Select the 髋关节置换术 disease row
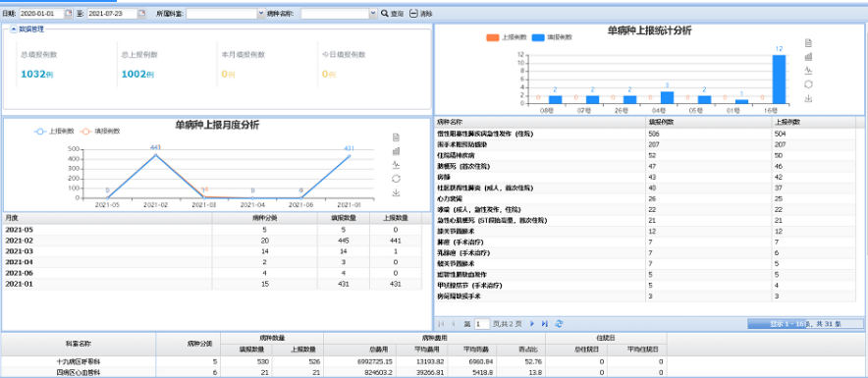 [645, 264]
